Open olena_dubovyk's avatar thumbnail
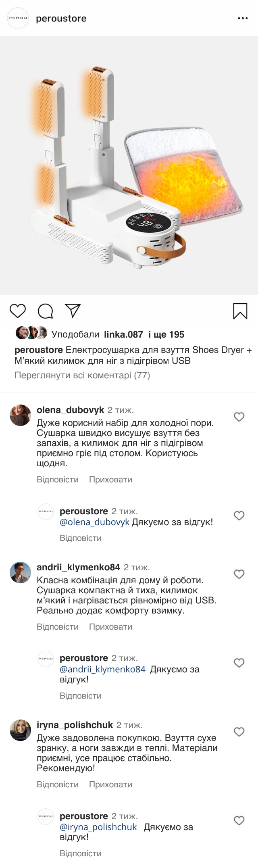The width and height of the screenshot is (258, 868). click(x=20, y=415)
